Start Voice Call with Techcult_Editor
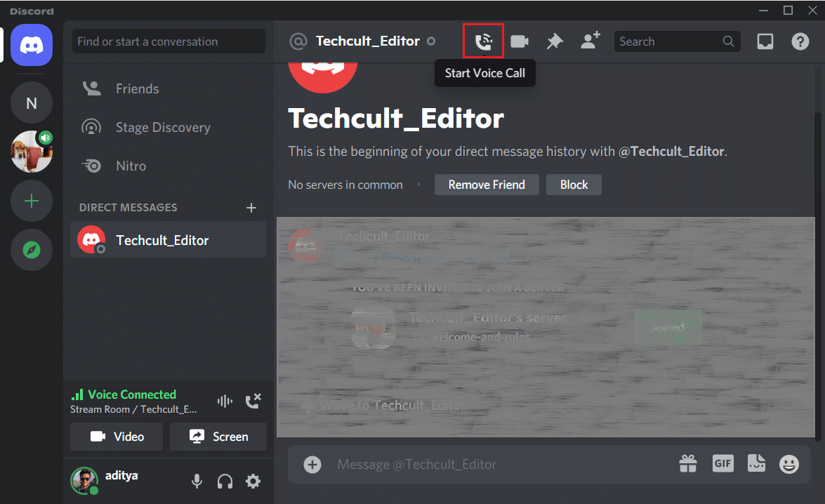Screen dimensions: 825x504 click(x=484, y=41)
